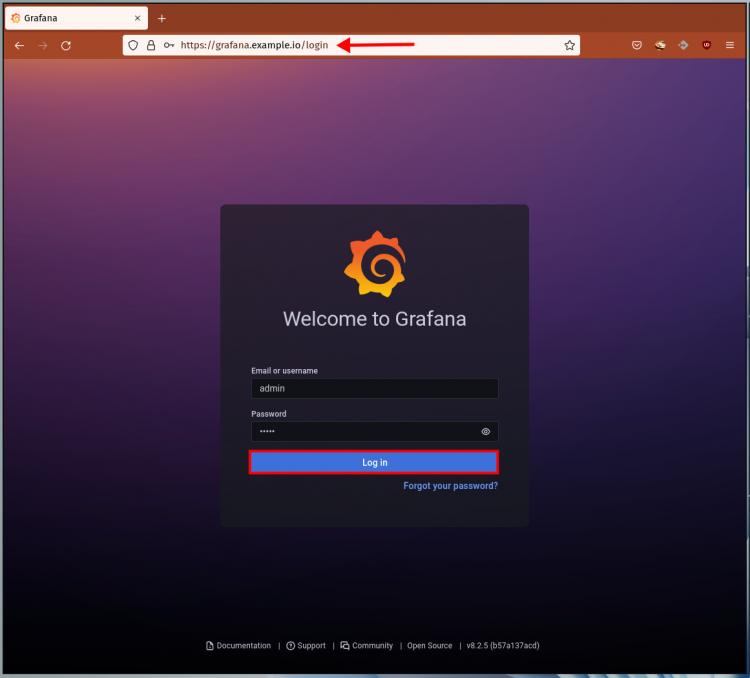Click the URL address bar text

pos(254,45)
